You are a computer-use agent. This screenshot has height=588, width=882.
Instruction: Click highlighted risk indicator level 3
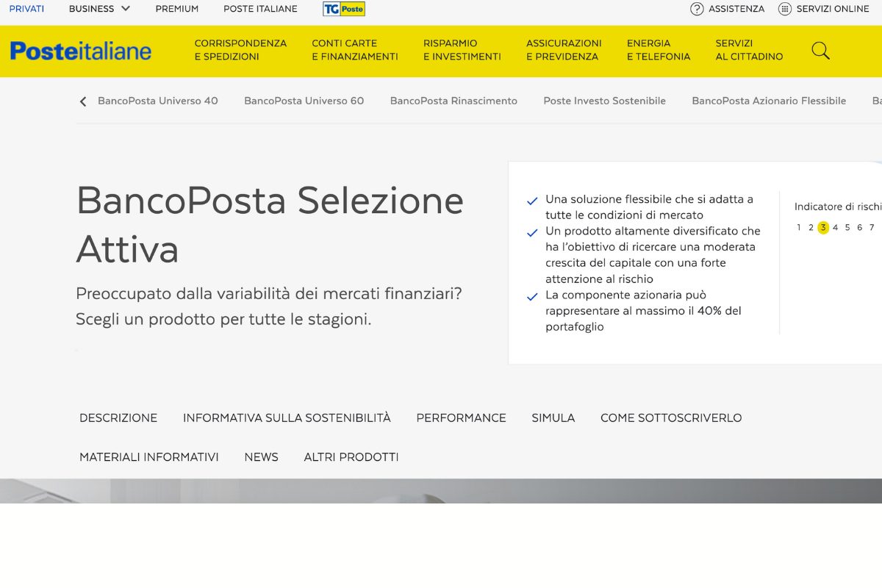tap(823, 228)
